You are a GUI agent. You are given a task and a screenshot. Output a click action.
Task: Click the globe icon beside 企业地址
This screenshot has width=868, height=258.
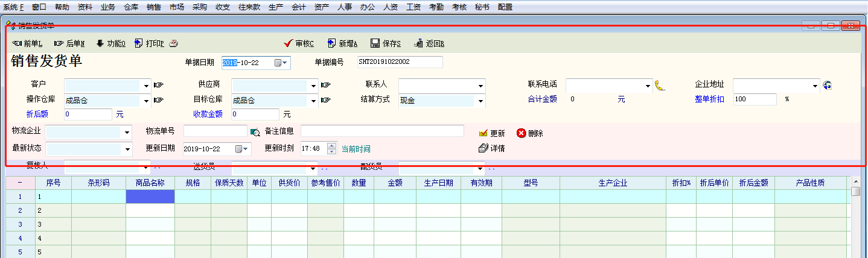827,85
